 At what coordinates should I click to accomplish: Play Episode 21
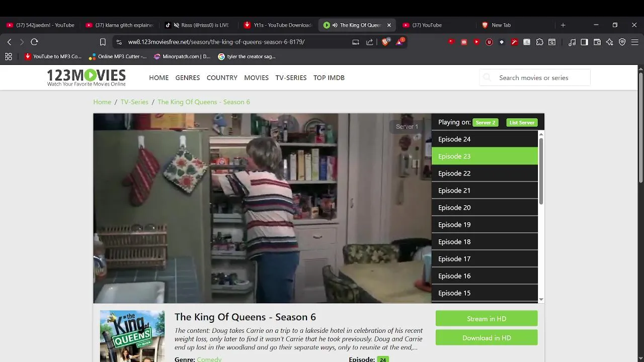pyautogui.click(x=485, y=191)
